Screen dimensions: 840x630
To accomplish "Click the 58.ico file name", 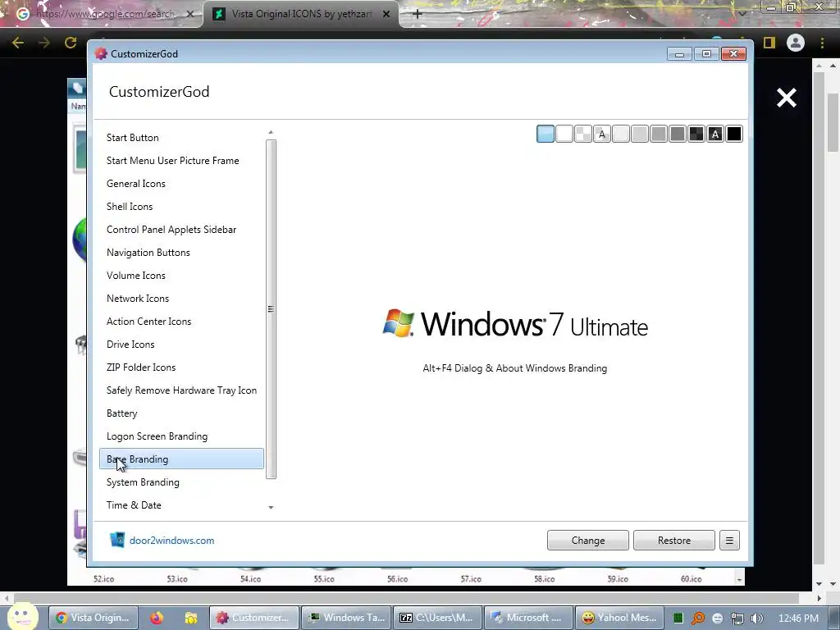I will click(545, 579).
